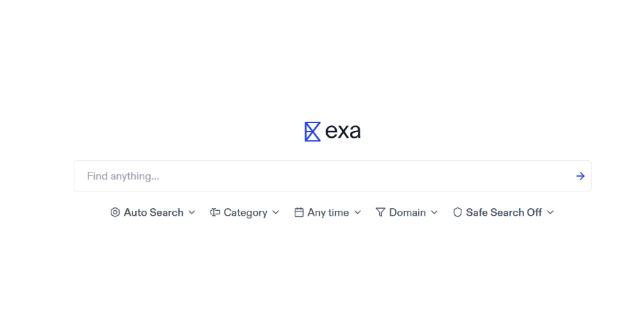Click the funnel icon beside Domain
Viewport: 644px width, 309px height.
pos(381,212)
